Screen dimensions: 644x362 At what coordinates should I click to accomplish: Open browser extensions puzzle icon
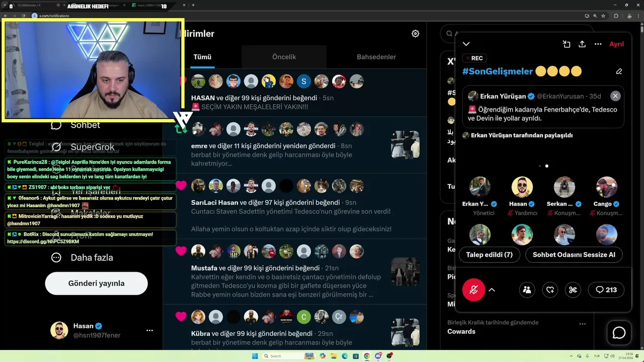point(616,16)
